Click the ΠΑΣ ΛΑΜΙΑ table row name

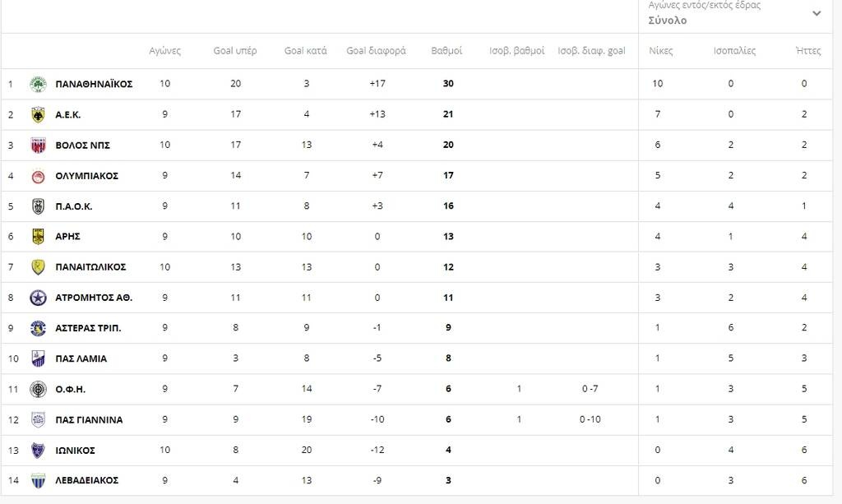coord(81,358)
